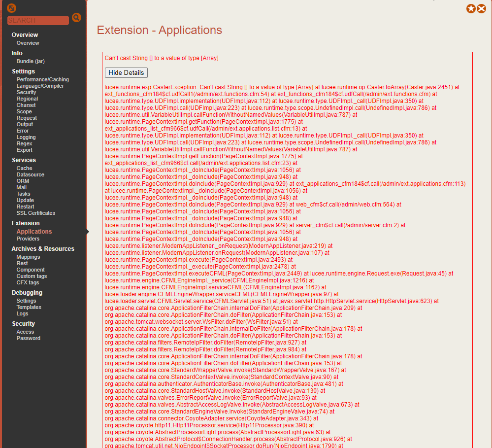Image resolution: width=492 pixels, height=448 pixels.
Task: Open Bundle (jar) under Info
Action: pyautogui.click(x=31, y=61)
